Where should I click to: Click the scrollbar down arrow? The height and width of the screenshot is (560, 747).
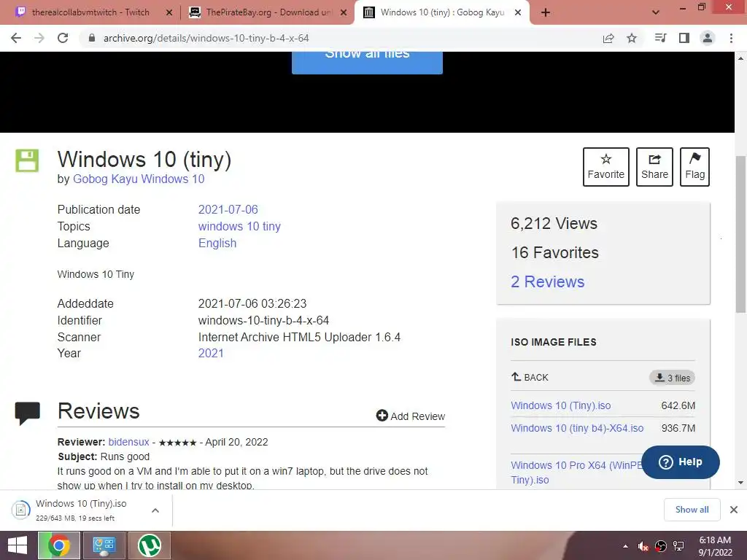point(740,483)
